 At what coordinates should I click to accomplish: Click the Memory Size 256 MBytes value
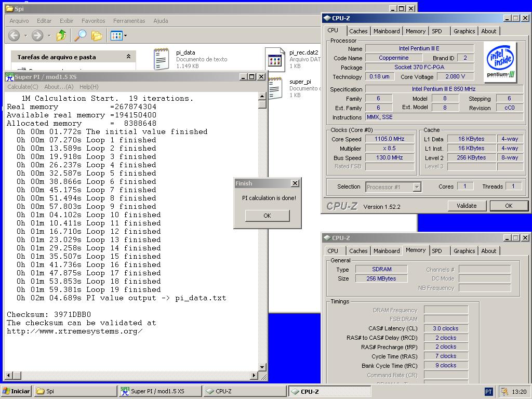point(381,278)
